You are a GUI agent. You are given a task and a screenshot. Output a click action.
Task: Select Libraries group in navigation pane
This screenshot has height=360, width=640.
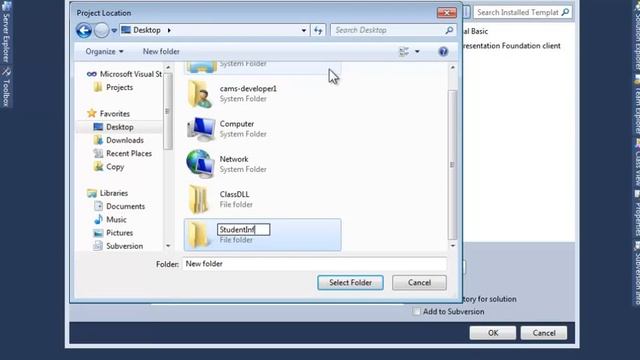(108, 193)
